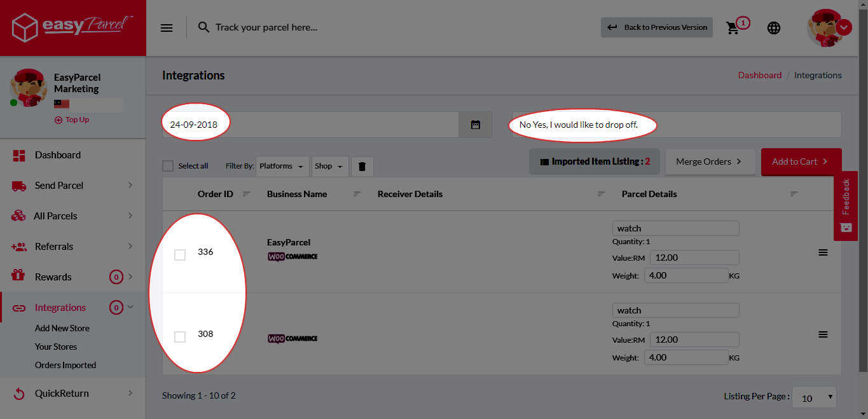Check the Select all checkbox
The image size is (868, 419).
pyautogui.click(x=168, y=165)
